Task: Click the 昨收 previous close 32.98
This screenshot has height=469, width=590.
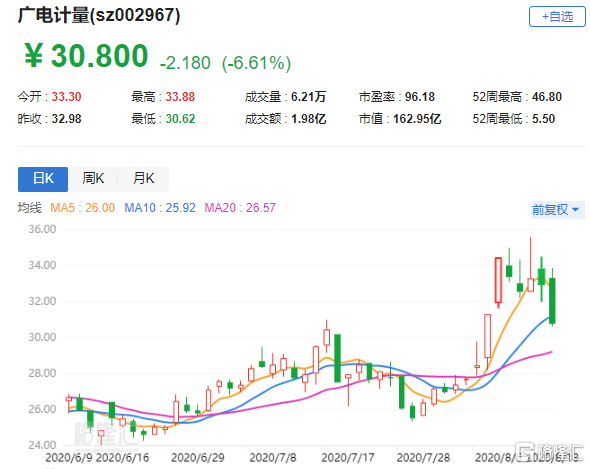Action: [66, 119]
